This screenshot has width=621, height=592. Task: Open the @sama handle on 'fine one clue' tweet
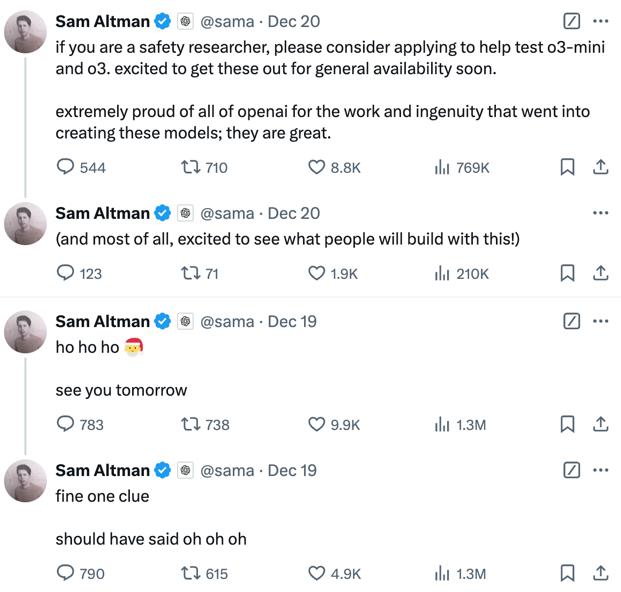(227, 470)
